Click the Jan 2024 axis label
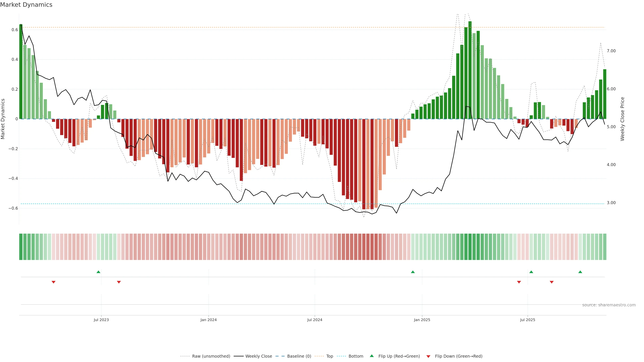644x362 pixels. tap(208, 320)
